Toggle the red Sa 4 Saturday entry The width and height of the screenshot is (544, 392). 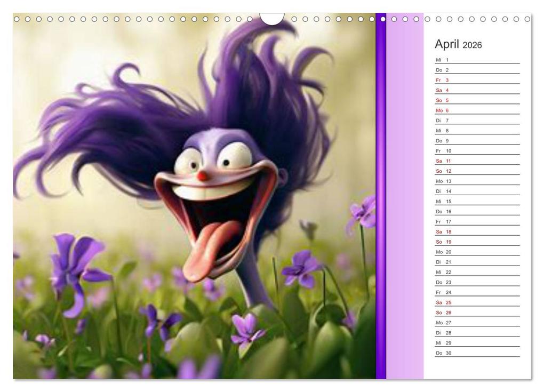(x=441, y=90)
